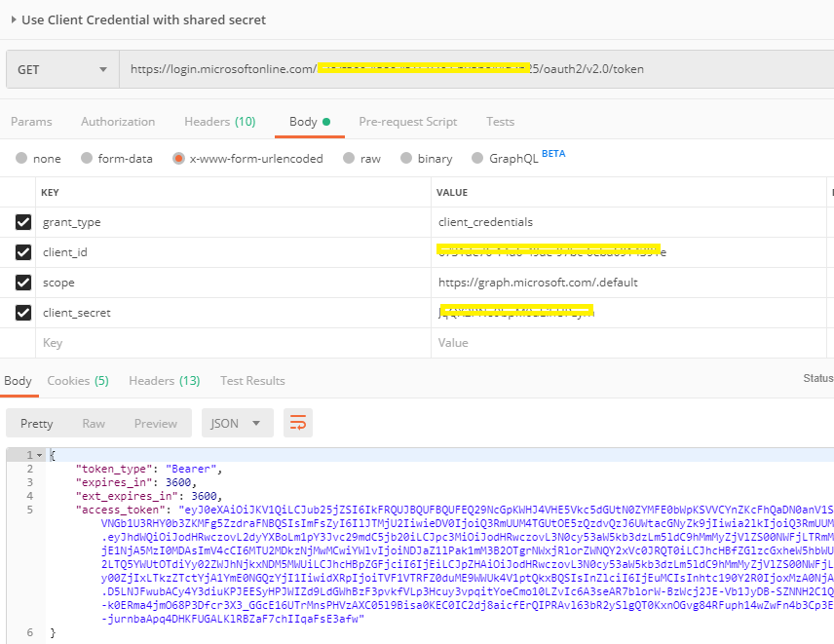Click the "ext_expires_in" line

149,496
